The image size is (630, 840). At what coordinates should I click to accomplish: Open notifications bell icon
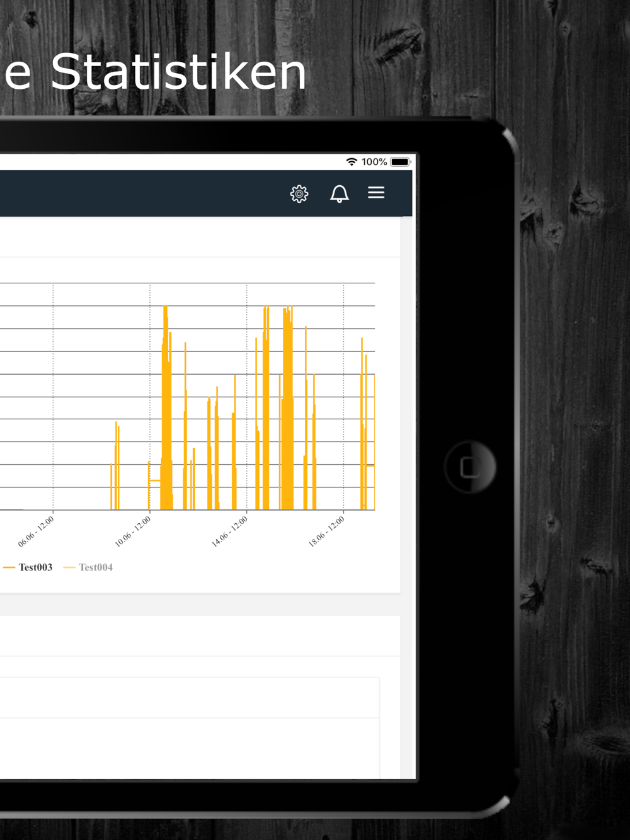[340, 193]
